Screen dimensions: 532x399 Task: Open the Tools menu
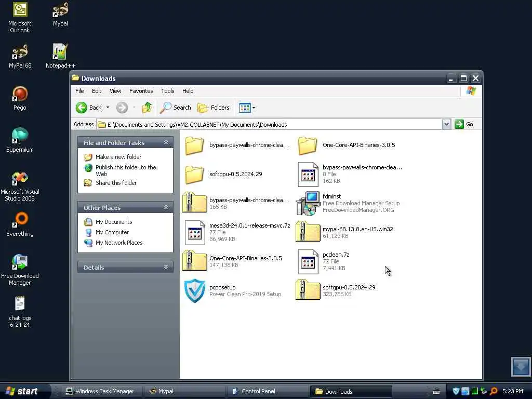(168, 91)
